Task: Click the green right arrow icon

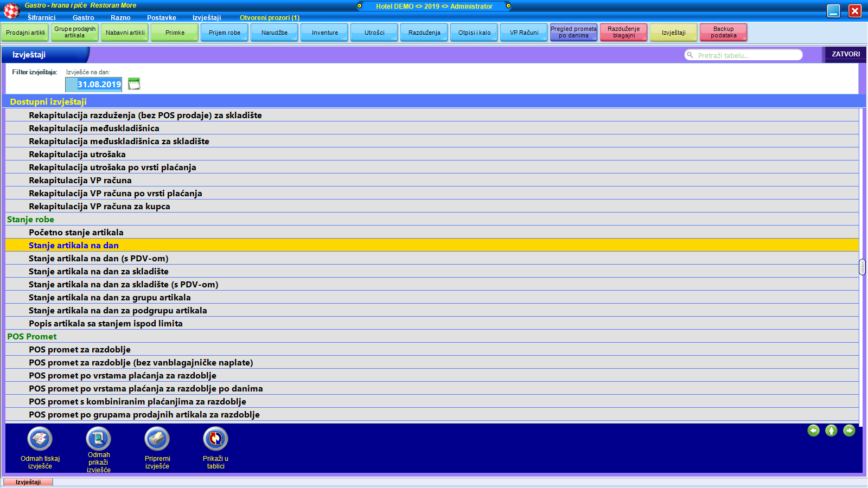Action: coord(849,431)
